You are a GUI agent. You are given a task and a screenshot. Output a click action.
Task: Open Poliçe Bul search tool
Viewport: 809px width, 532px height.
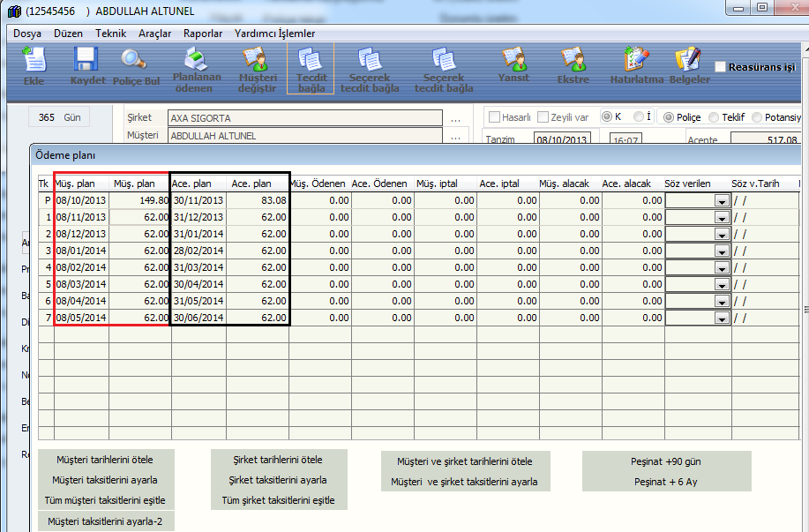pos(135,64)
